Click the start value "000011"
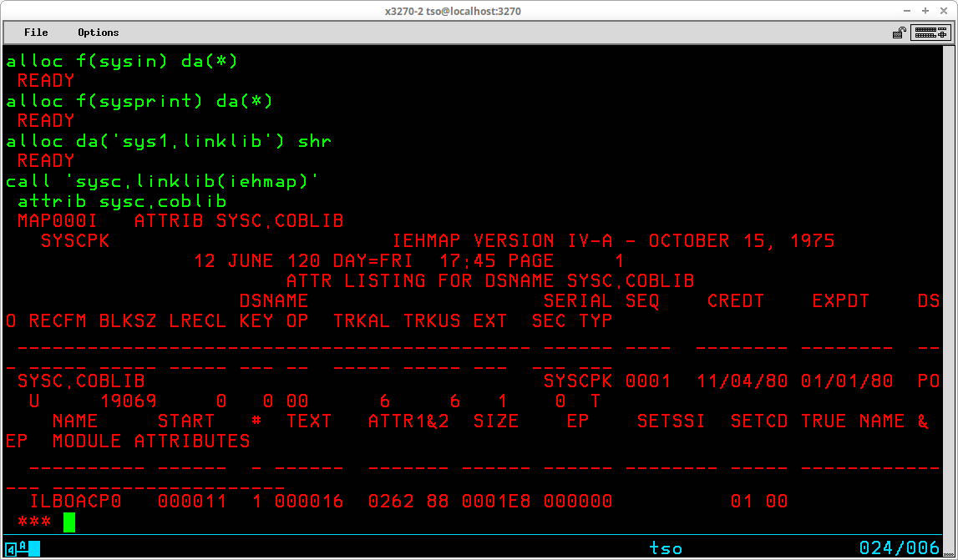This screenshot has height=560, width=958. [x=192, y=502]
